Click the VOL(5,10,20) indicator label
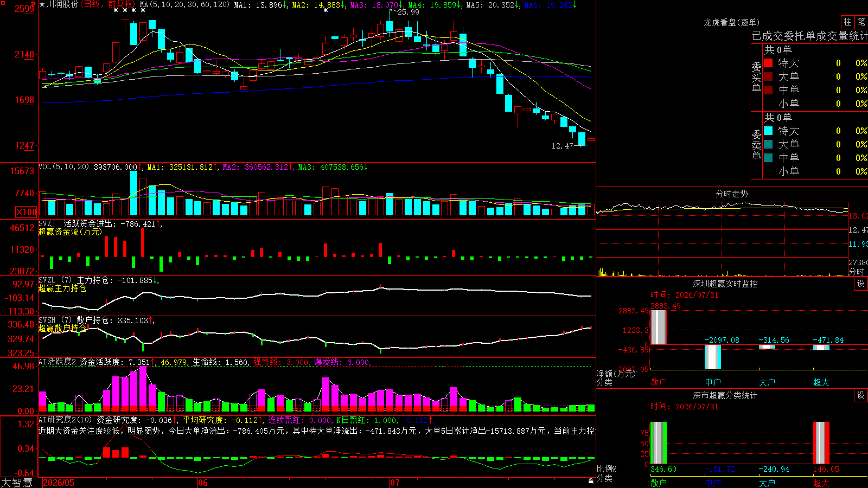868x488 pixels. (63, 167)
